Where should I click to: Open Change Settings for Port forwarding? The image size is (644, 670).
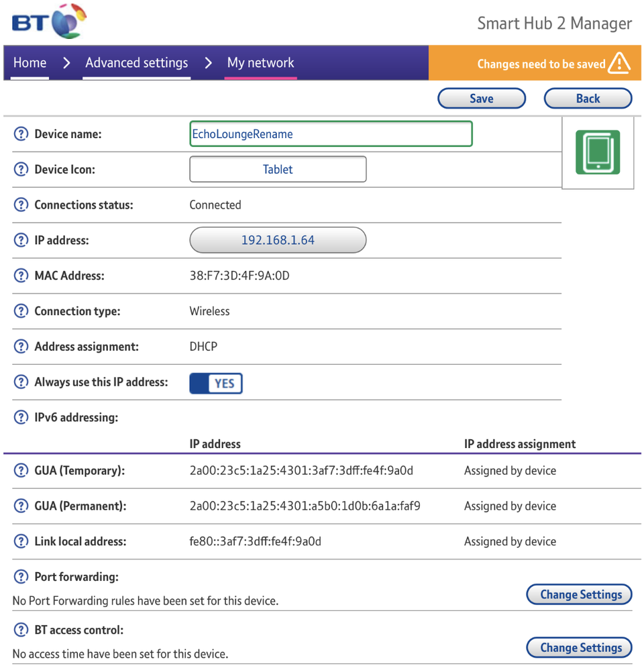(x=579, y=594)
